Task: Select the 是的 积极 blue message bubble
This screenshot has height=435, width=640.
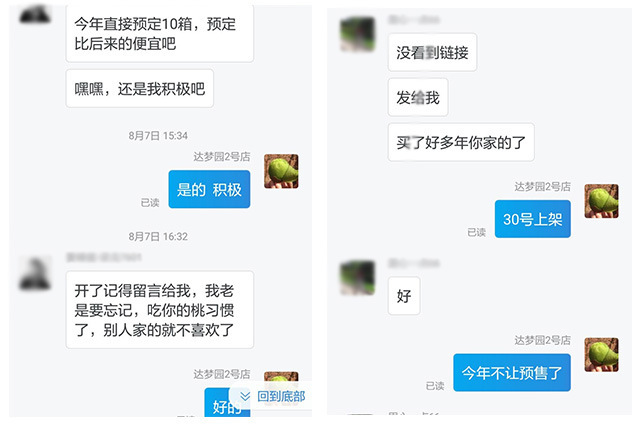Action: [x=209, y=189]
